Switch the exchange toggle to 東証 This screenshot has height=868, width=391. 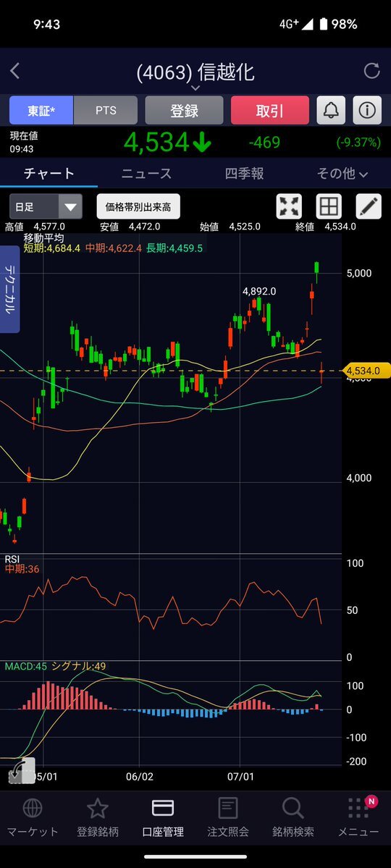coord(41,110)
